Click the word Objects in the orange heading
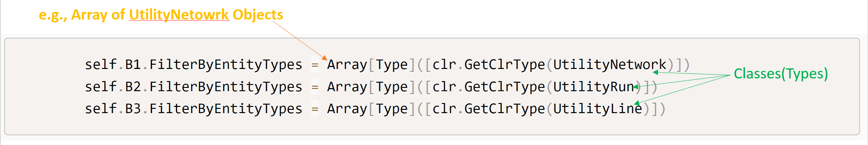This screenshot has width=868, height=145. click(258, 15)
